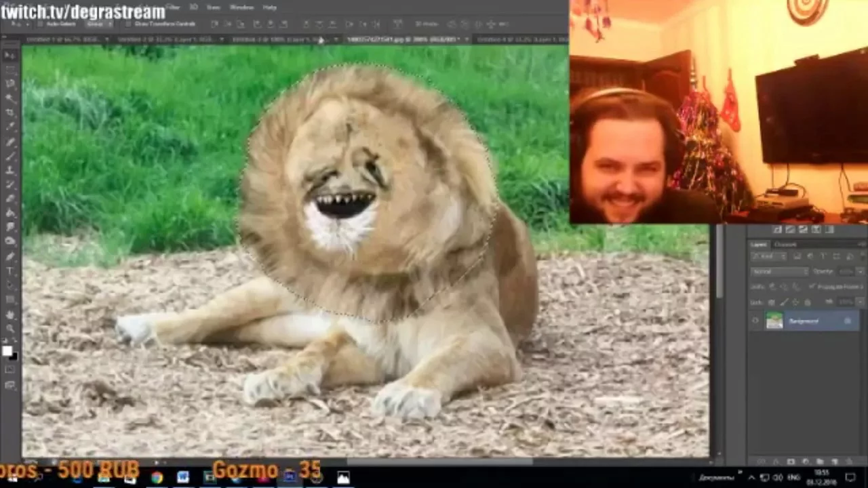The image size is (868, 488).
Task: Open the Filter menu
Action: pyautogui.click(x=173, y=7)
